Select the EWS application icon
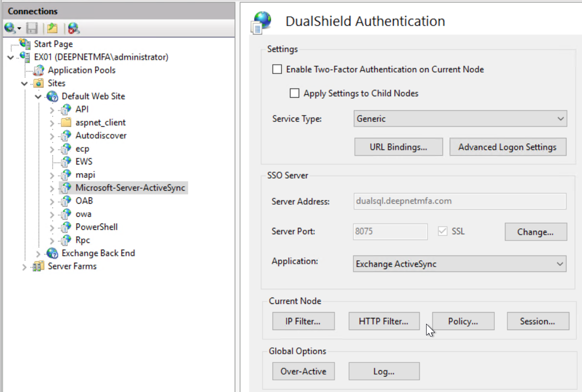This screenshot has width=582, height=392. coord(67,162)
